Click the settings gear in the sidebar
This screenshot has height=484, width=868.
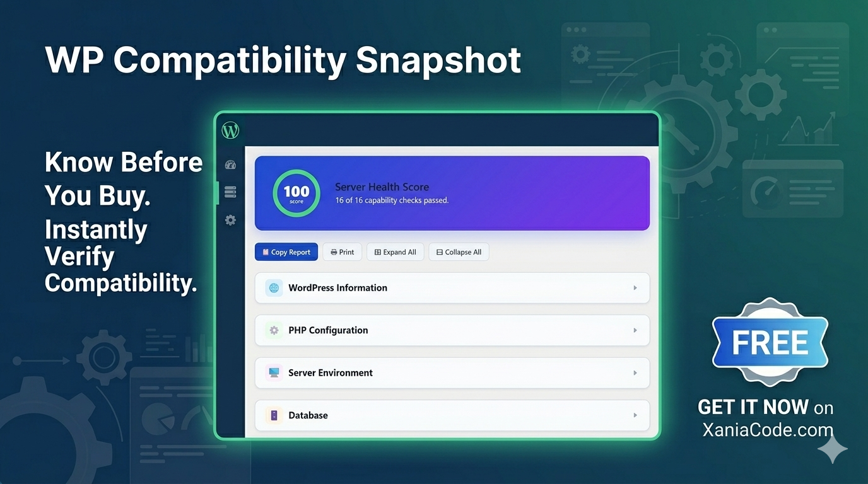(230, 219)
